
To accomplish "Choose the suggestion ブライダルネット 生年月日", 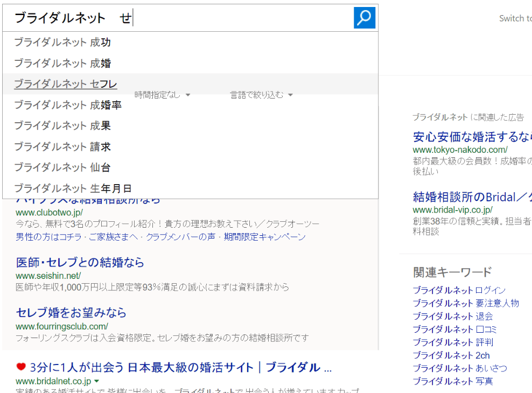I will pos(73,188).
